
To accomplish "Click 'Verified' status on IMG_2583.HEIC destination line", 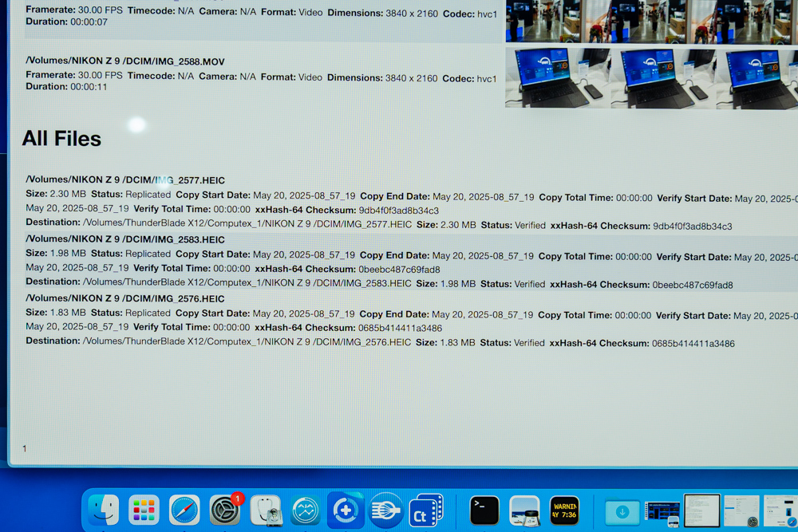I will coord(530,284).
